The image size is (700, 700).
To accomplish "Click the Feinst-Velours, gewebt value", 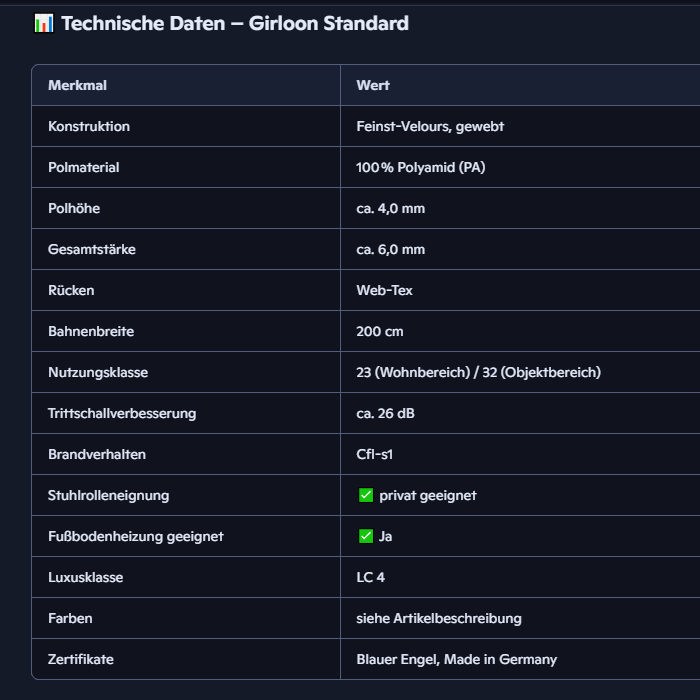I will [x=430, y=126].
